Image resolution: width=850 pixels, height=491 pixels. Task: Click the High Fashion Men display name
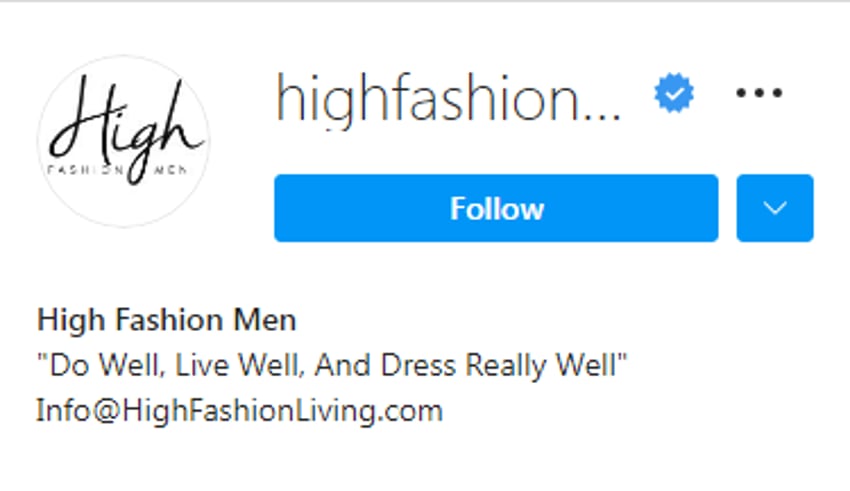(x=166, y=320)
